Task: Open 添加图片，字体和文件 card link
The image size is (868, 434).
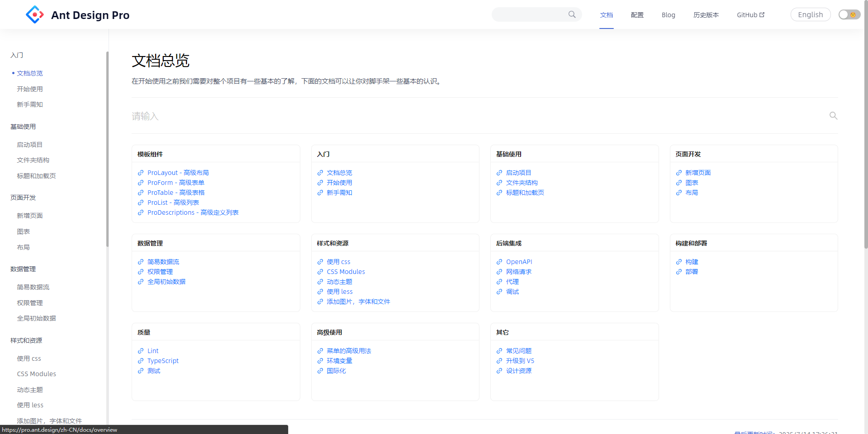Action: tap(359, 302)
